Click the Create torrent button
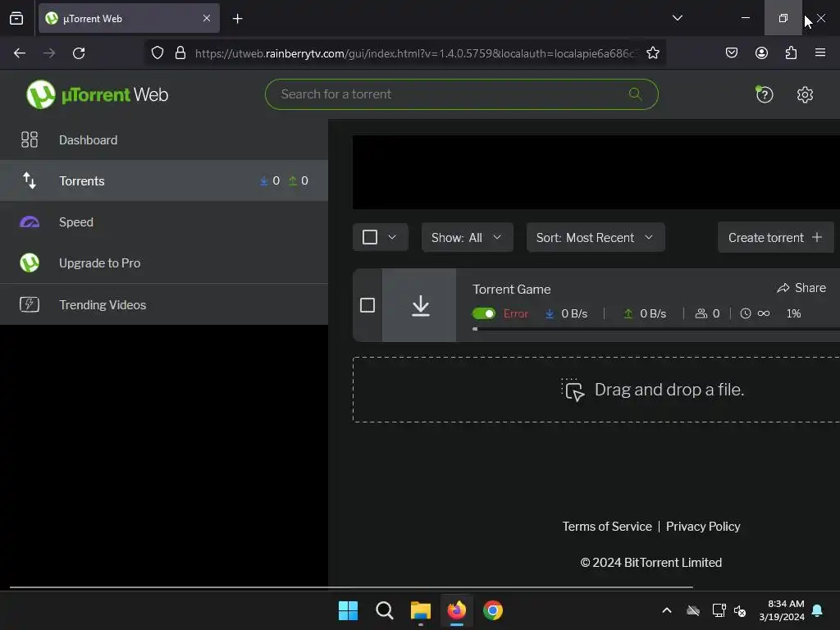Screen dimensions: 840x630 (x=775, y=237)
